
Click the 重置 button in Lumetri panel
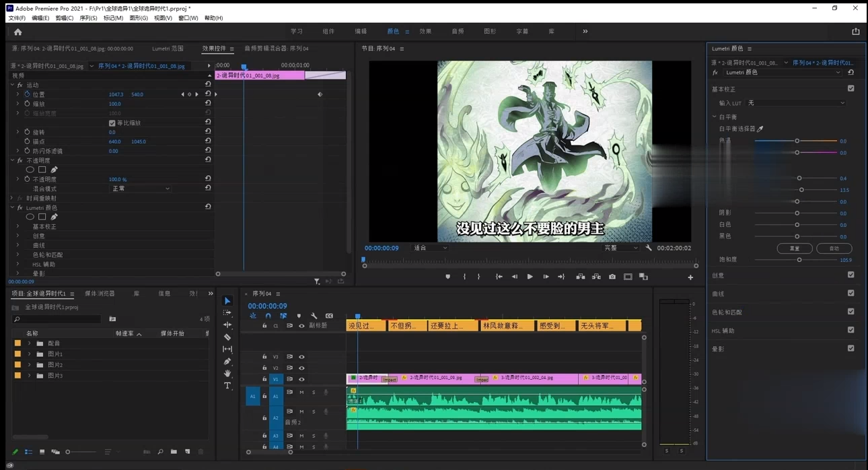(794, 248)
